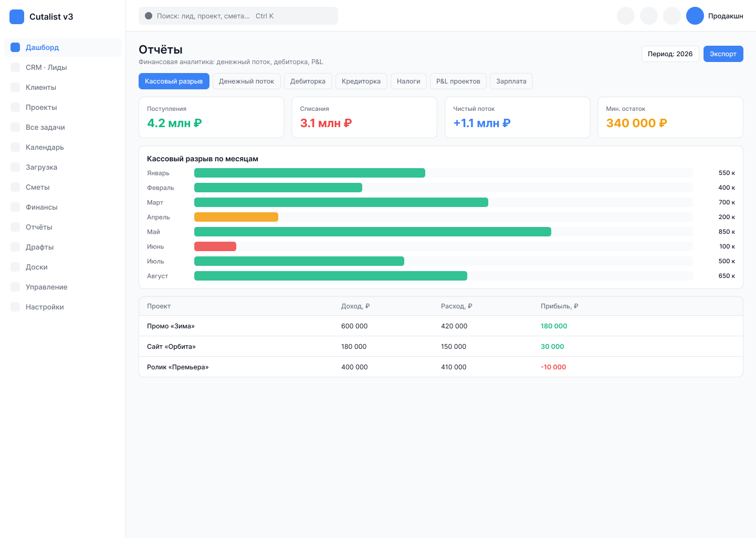The image size is (756, 538).
Task: Click the Продакшн user name
Action: coord(726,16)
